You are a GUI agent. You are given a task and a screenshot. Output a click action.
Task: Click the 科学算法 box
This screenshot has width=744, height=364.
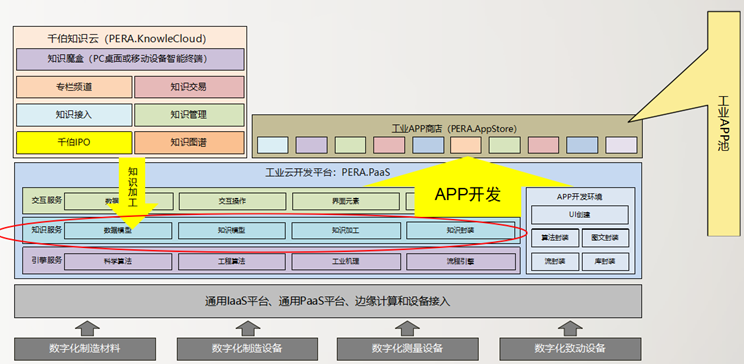118,261
